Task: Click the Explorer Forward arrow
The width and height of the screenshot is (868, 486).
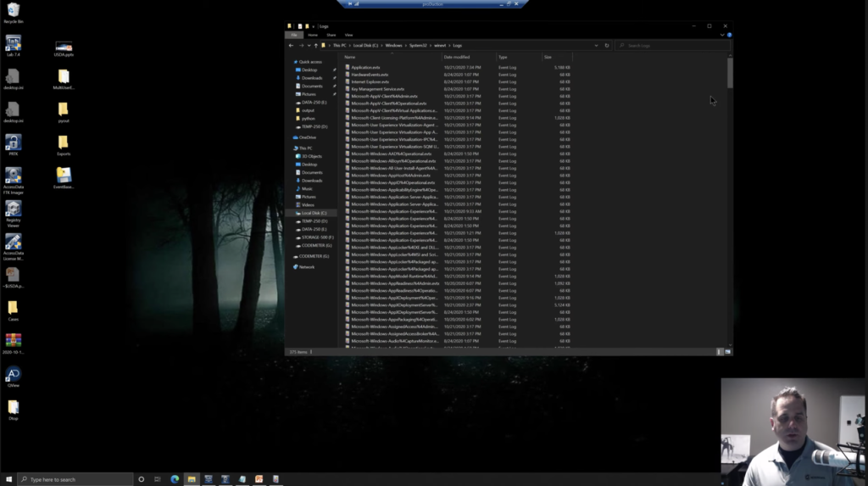Action: pyautogui.click(x=301, y=46)
